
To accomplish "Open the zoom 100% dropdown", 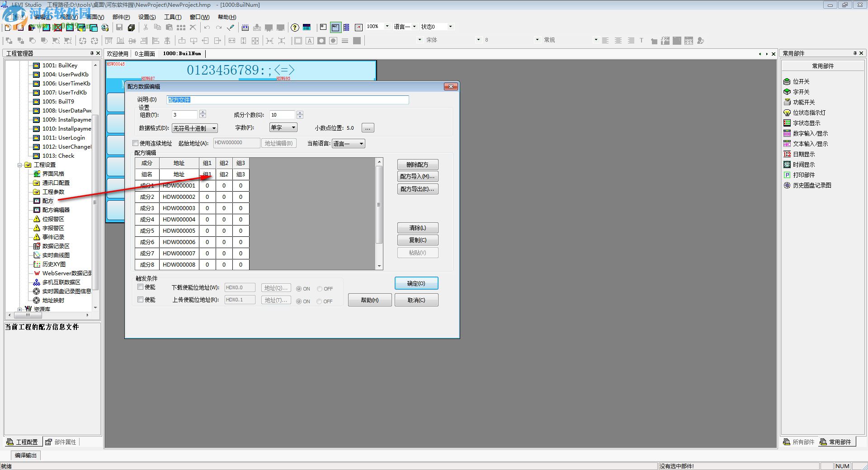I will point(387,27).
